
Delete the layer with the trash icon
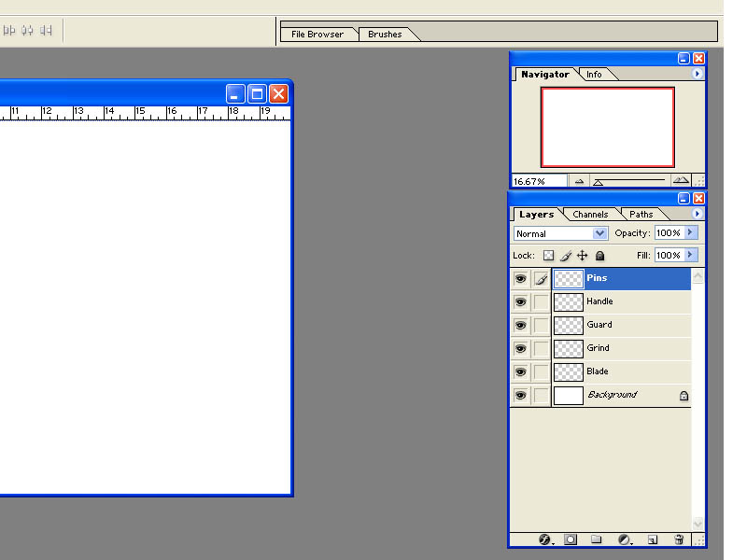[x=679, y=539]
